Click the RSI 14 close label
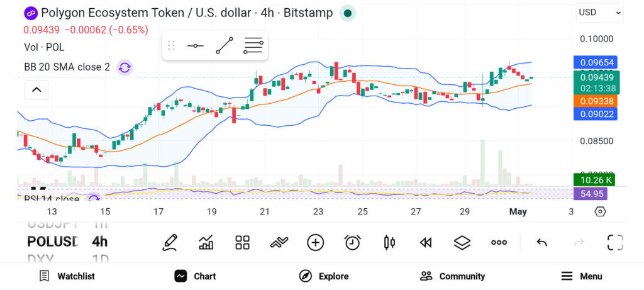Image resolution: width=644 pixels, height=290 pixels. pos(52,199)
